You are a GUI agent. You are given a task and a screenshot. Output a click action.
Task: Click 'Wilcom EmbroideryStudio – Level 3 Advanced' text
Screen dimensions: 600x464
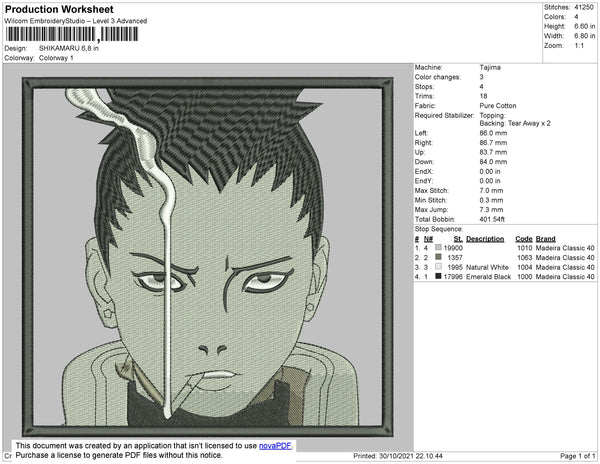(x=76, y=21)
